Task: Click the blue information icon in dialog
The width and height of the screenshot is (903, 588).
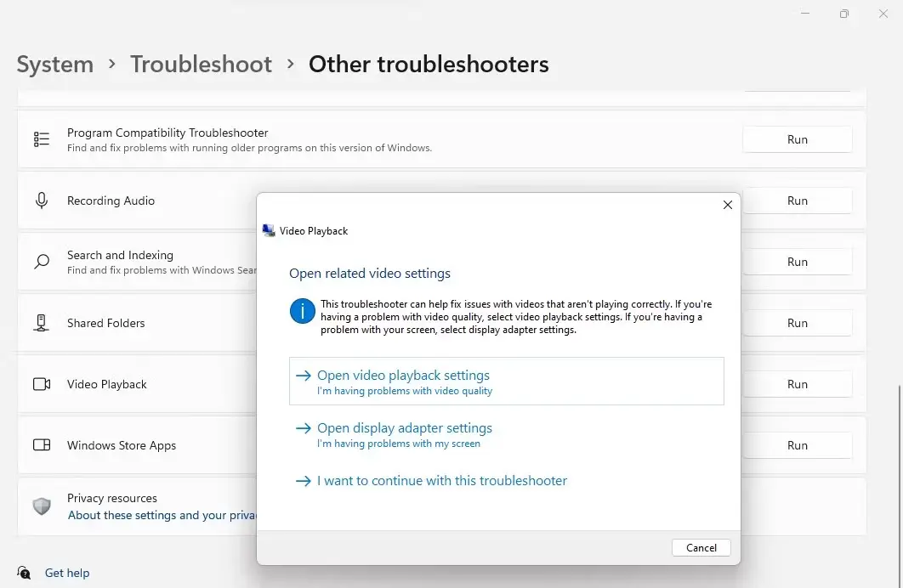Action: pos(303,311)
